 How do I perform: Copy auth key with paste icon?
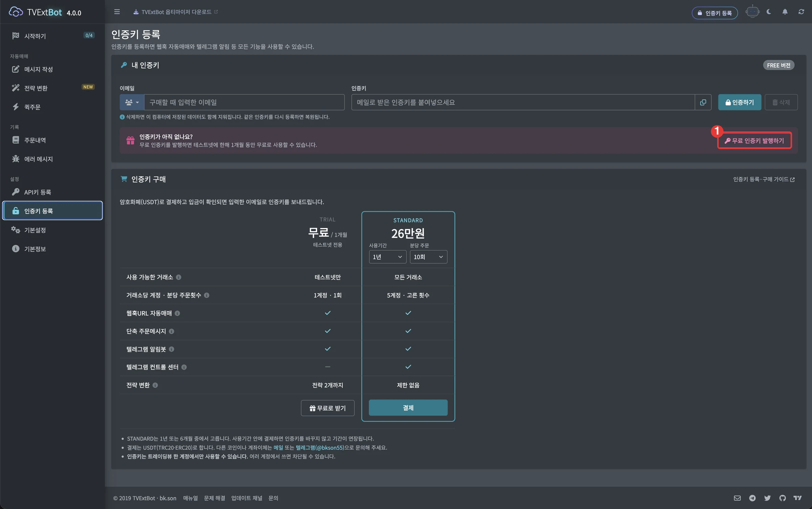coord(703,102)
